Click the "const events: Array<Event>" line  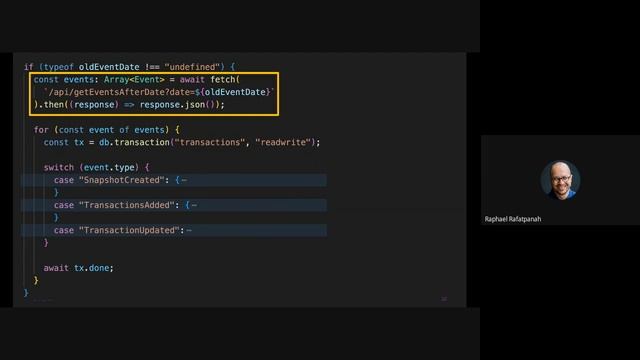pyautogui.click(x=137, y=80)
